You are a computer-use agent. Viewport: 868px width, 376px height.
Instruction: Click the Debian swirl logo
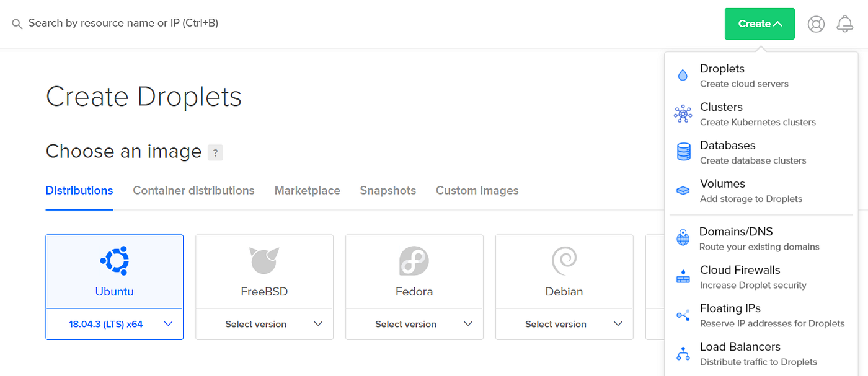(564, 261)
